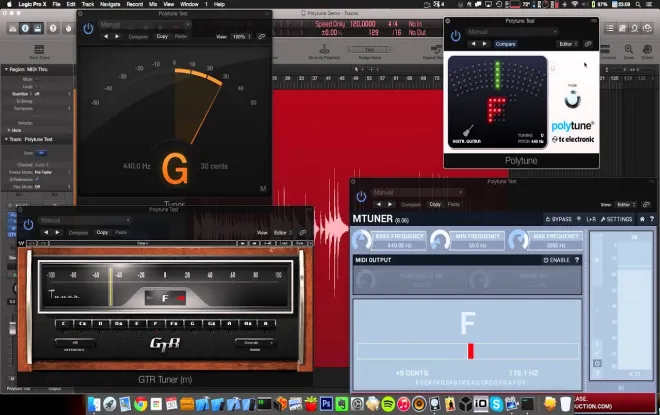Activate Compare in Polytune plugin window

click(x=505, y=44)
